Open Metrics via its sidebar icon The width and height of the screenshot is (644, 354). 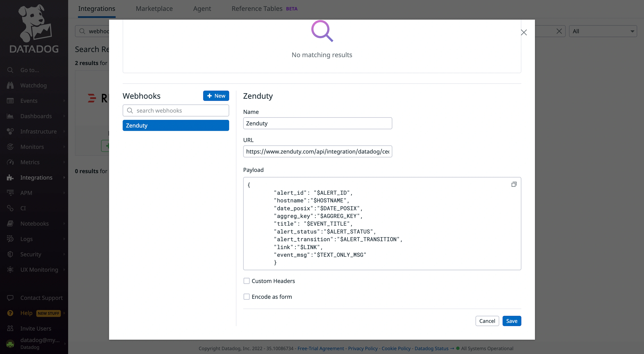coord(10,162)
